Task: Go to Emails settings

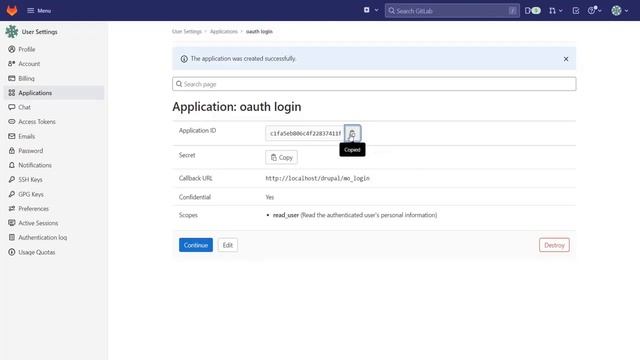Action: [27, 136]
